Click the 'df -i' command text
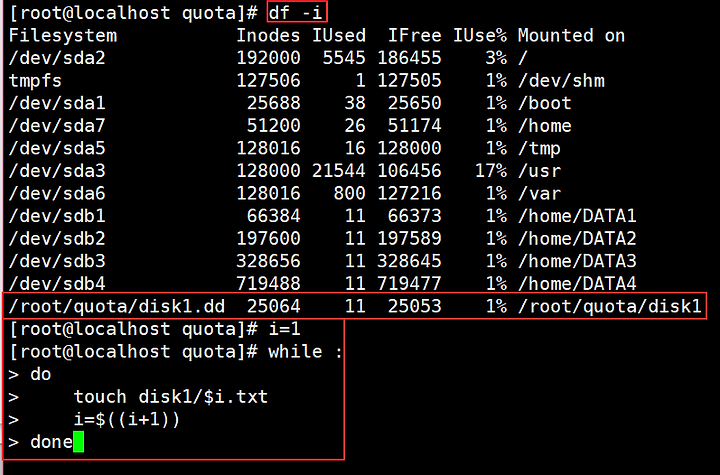This screenshot has height=475, width=720. [295, 12]
